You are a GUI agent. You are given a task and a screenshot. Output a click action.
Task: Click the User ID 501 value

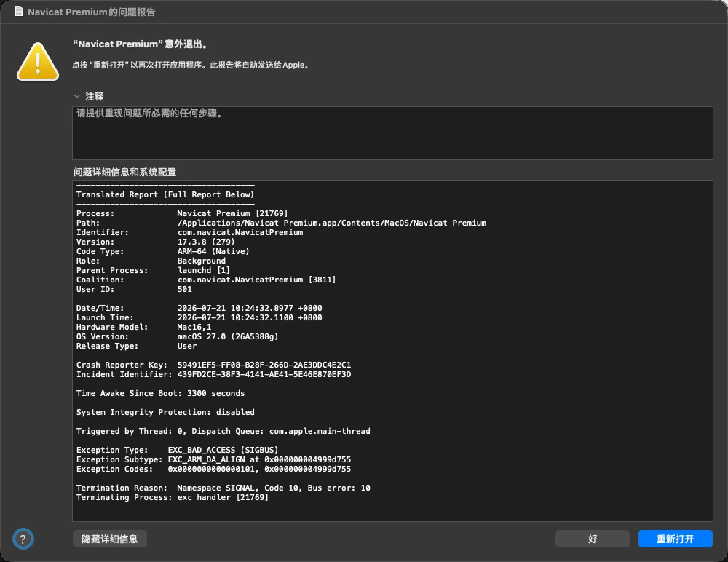184,289
